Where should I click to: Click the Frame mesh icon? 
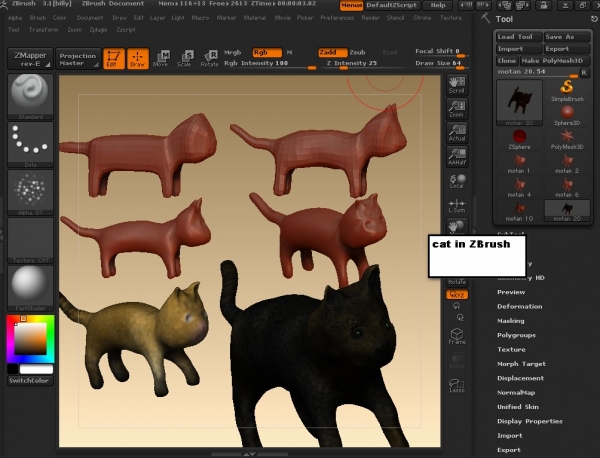tap(457, 336)
